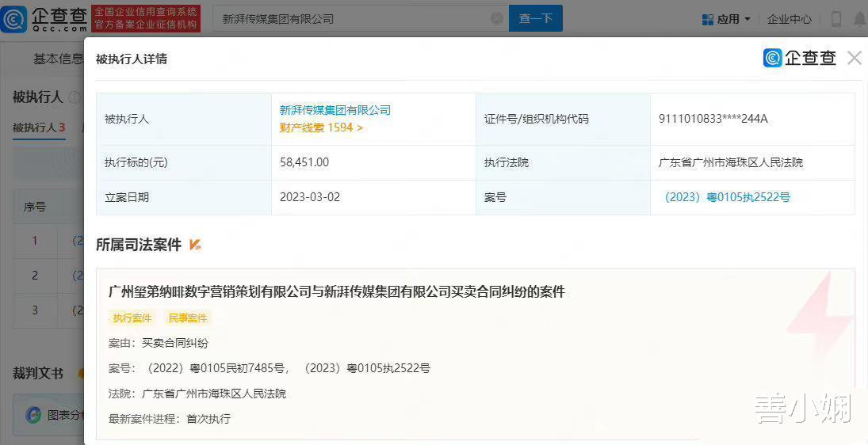The width and height of the screenshot is (868, 445).
Task: Click the 执行案件 tag
Action: (132, 318)
